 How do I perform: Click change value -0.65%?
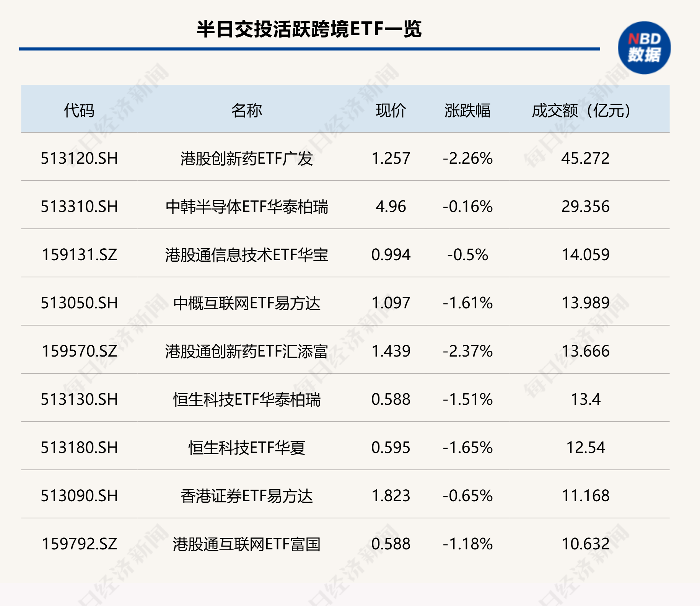467,496
